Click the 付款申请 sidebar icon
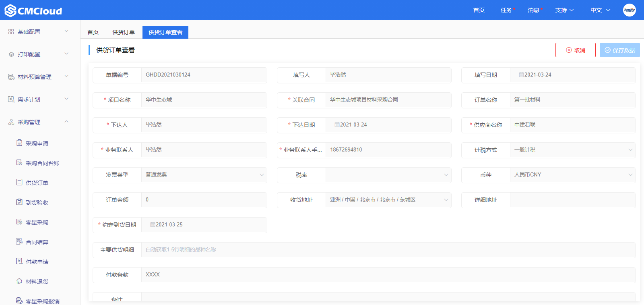Screen dimensions: 644x305 pos(19,261)
